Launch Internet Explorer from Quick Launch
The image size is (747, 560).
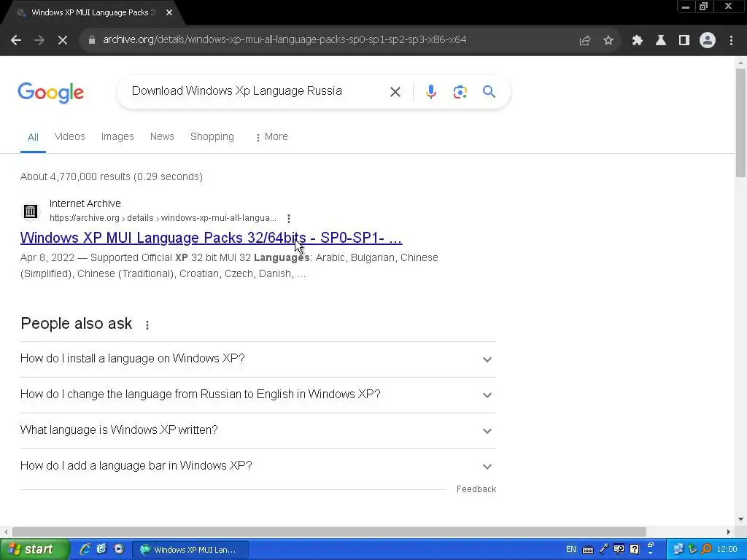pos(85,550)
